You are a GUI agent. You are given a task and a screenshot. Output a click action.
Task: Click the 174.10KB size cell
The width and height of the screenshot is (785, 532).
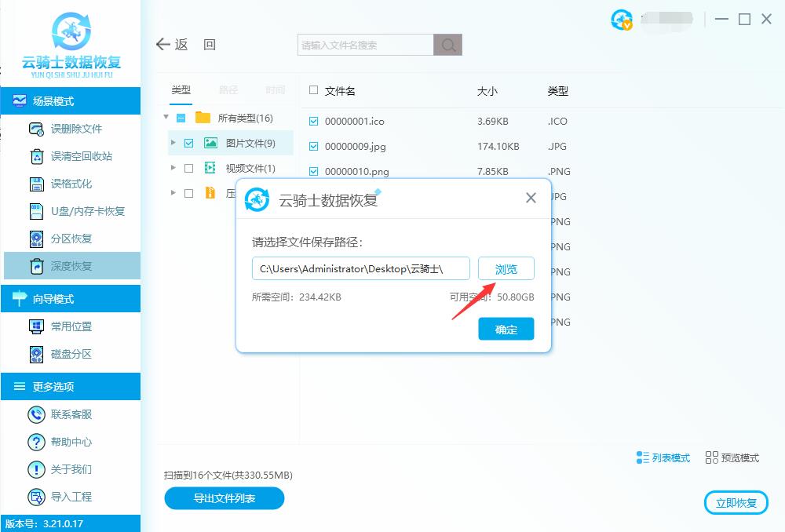[x=498, y=147]
